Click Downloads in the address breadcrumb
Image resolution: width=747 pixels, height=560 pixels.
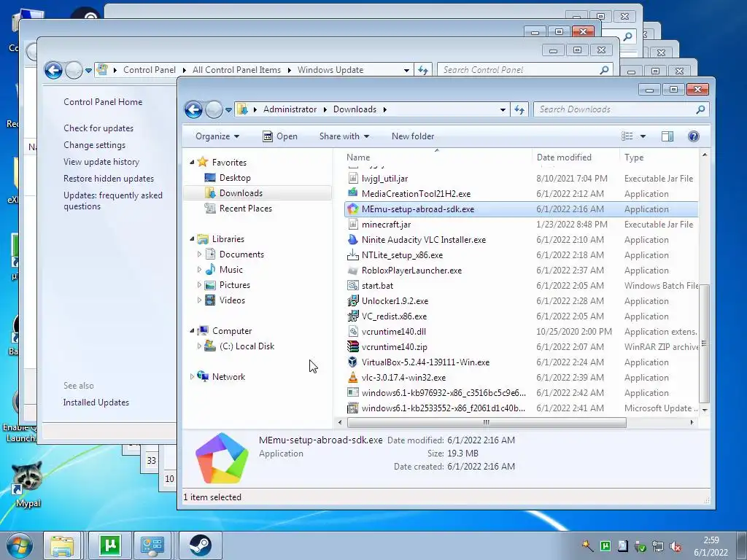[x=355, y=109]
